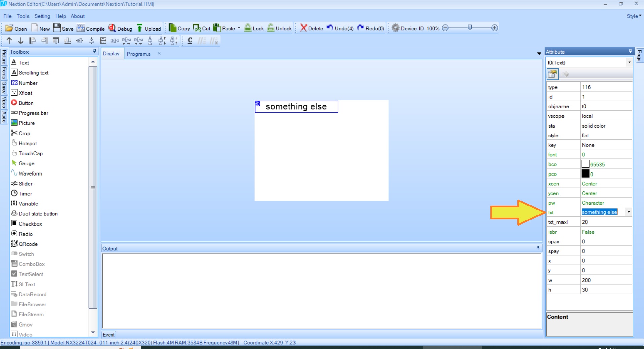Click the bco white color swatch
Viewport: 644px width, 349px height.
[585, 164]
